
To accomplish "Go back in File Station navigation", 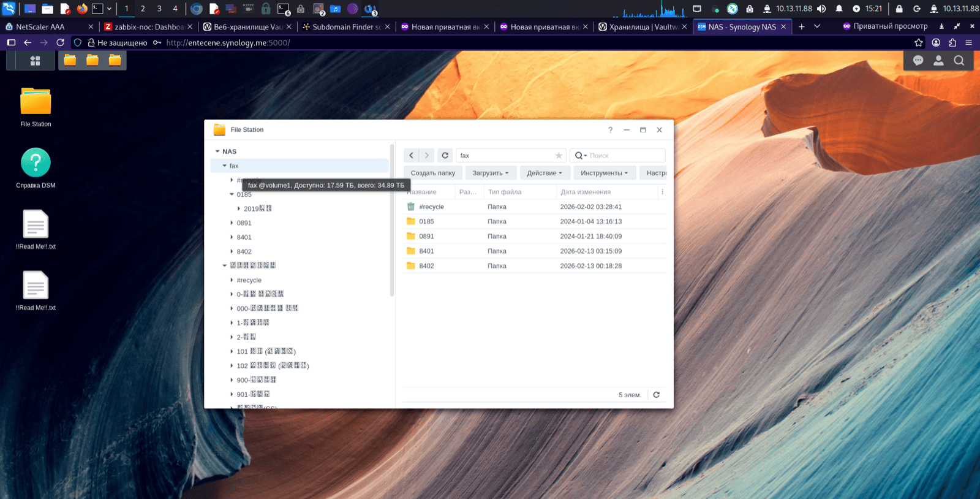I will pos(412,156).
